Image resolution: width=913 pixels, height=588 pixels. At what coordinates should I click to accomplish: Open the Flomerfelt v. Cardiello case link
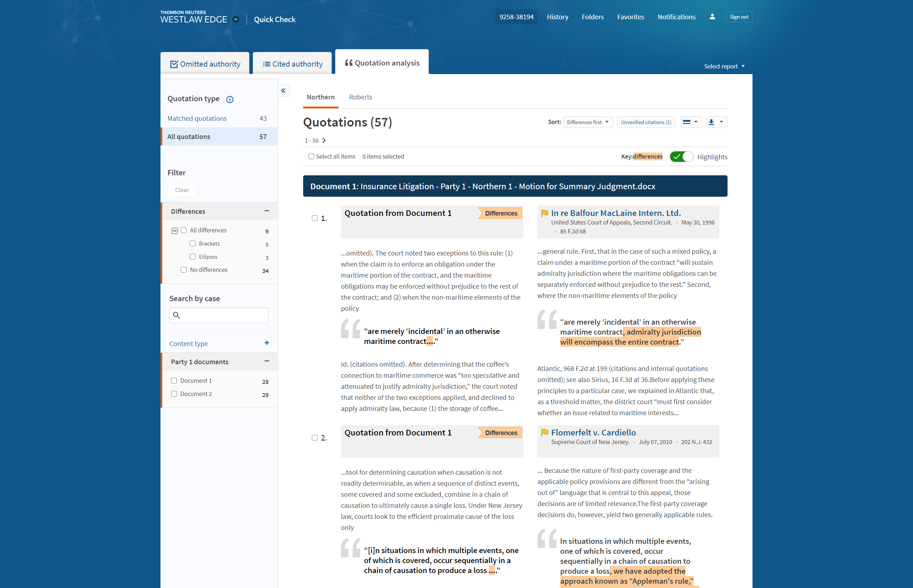pyautogui.click(x=593, y=433)
